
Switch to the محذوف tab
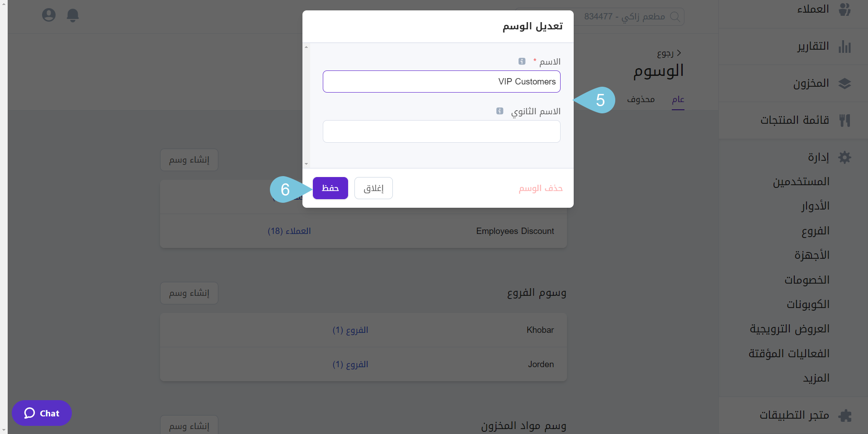coord(641,99)
